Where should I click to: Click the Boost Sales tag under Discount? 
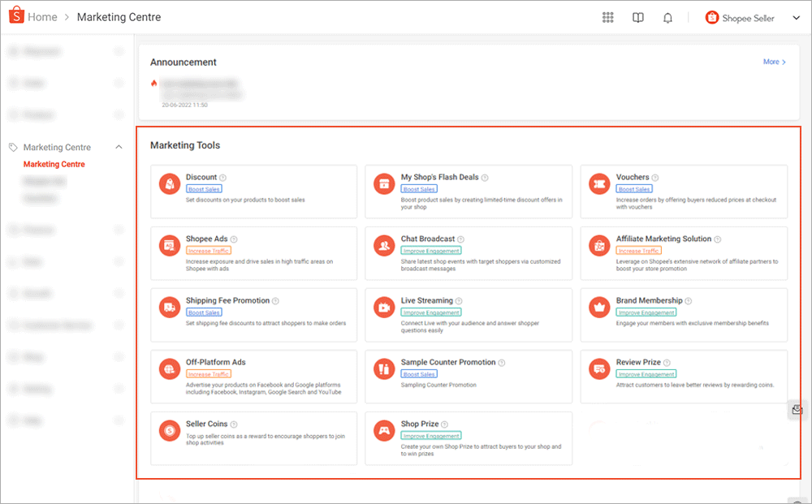204,188
